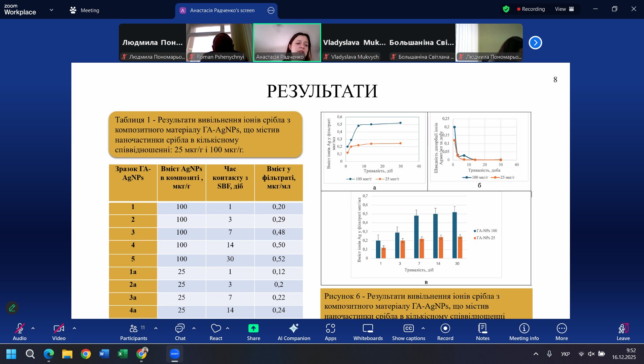The height and width of the screenshot is (364, 644).
Task: Click the green annotation pencil icon
Action: [x=12, y=308]
